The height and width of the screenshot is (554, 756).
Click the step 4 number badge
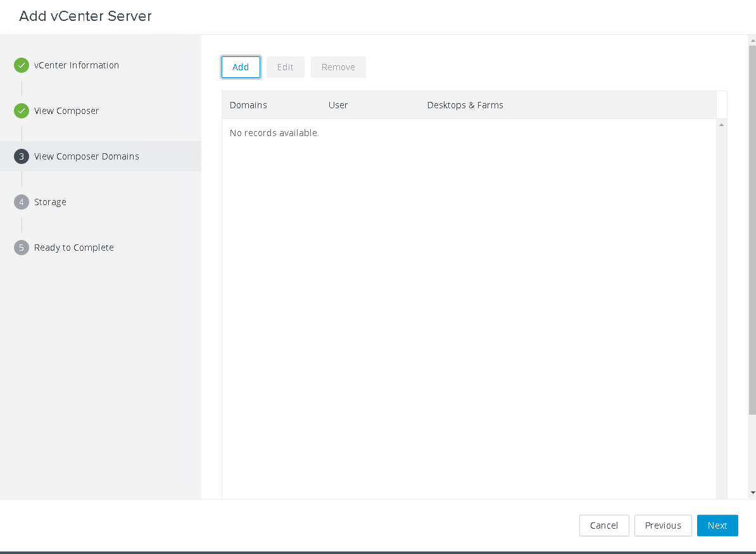pos(22,202)
